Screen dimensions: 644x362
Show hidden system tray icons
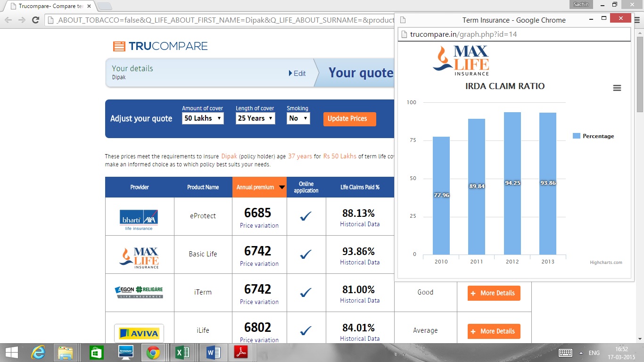(x=581, y=353)
